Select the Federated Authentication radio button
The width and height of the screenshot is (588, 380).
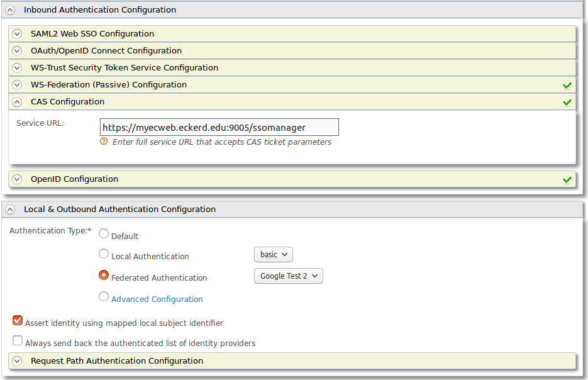tap(104, 275)
